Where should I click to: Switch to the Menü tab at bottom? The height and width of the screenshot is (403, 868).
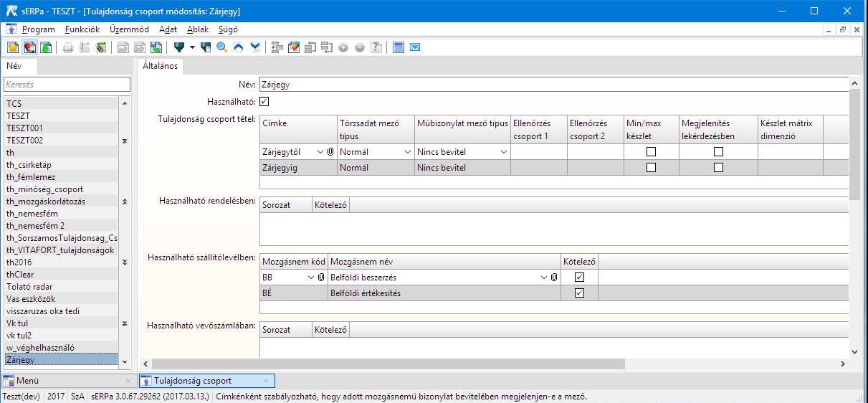[29, 381]
